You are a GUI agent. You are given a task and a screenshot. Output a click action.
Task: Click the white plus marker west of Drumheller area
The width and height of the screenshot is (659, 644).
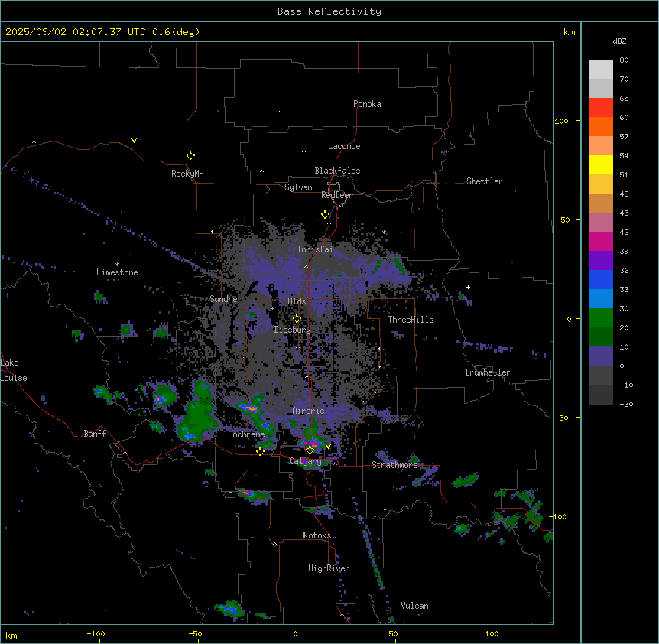point(468,287)
